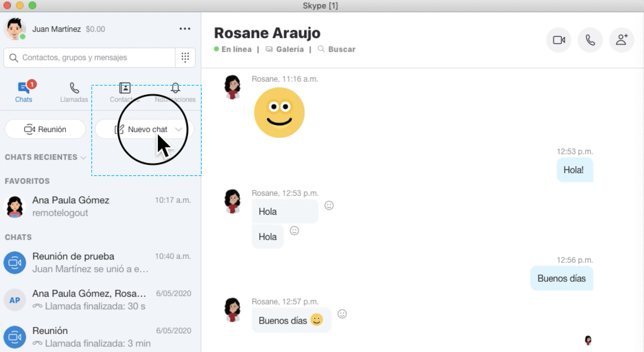Click the Reunión de prueba meeting avatar
The height and width of the screenshot is (352, 644).
point(15,263)
